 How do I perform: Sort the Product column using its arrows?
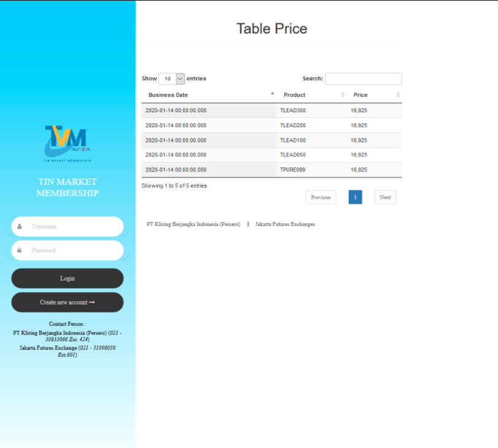(x=343, y=95)
